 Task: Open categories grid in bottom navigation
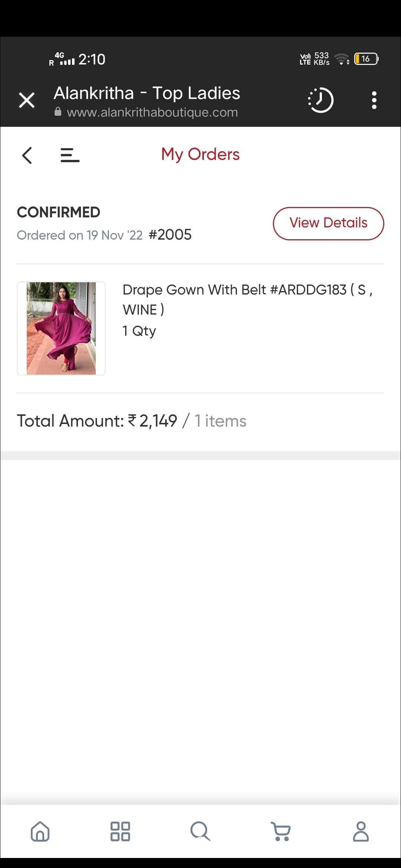[x=120, y=831]
